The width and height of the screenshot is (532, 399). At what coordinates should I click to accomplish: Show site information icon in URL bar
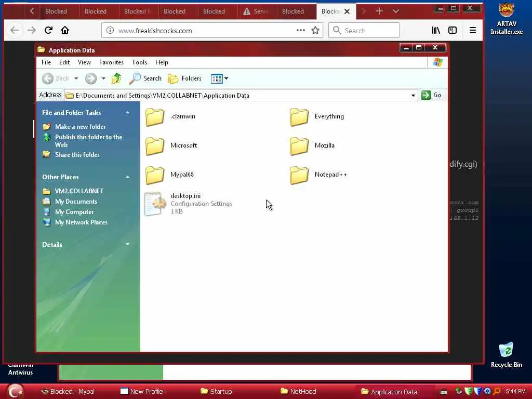pyautogui.click(x=110, y=30)
